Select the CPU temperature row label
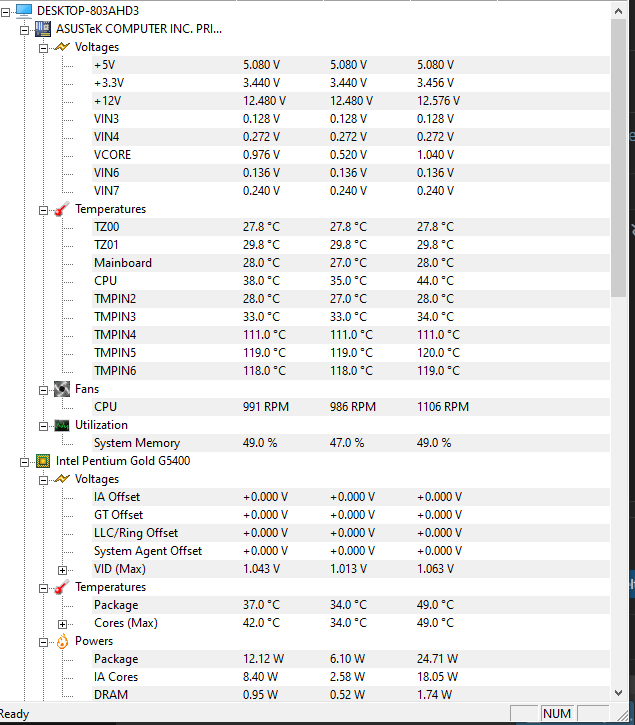This screenshot has width=635, height=725. tap(105, 281)
